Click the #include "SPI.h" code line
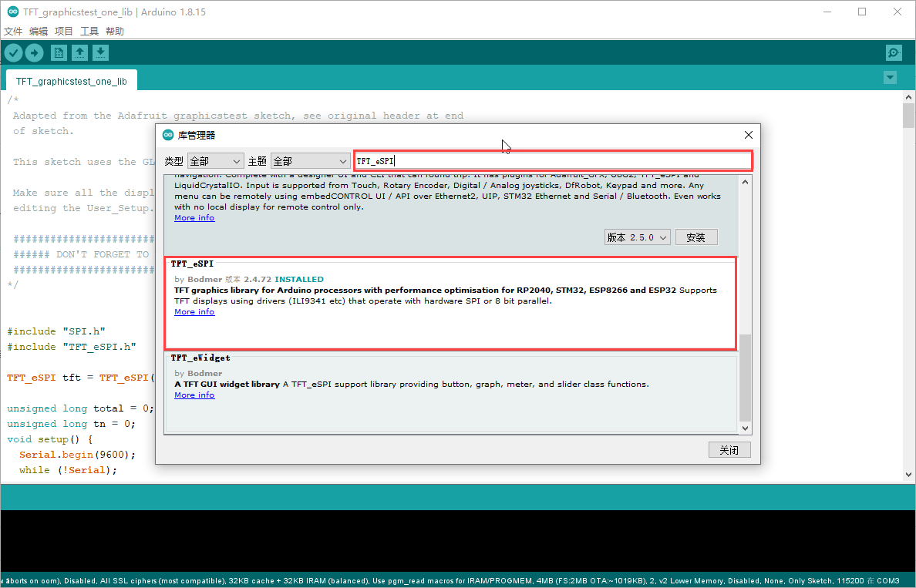 coord(56,331)
